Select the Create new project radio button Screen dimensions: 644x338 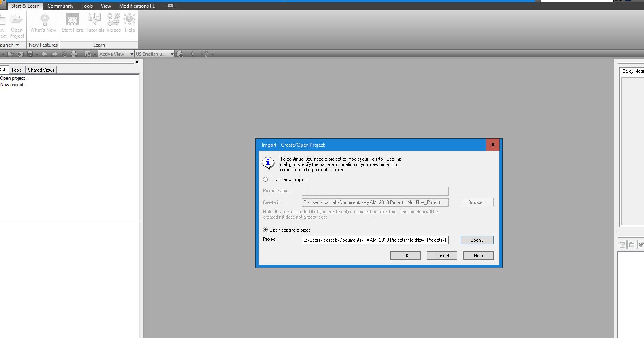tap(265, 179)
